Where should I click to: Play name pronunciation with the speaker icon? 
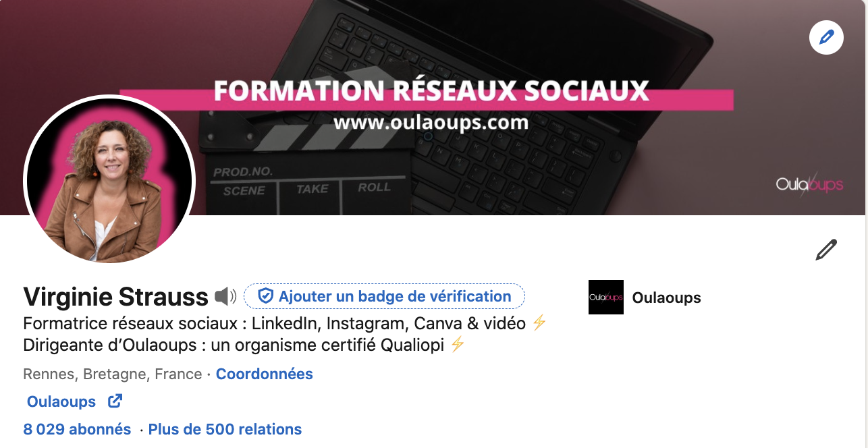click(225, 296)
